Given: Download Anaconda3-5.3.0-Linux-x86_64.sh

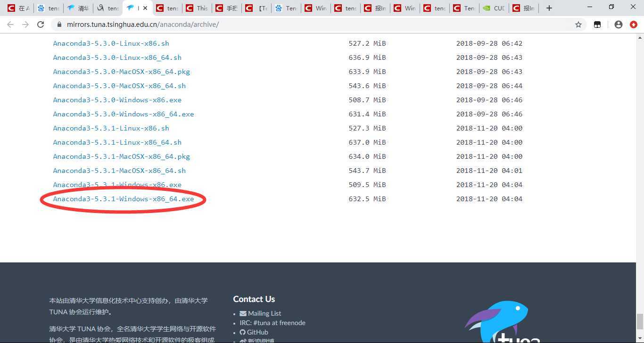Looking at the screenshot, I should 117,57.
